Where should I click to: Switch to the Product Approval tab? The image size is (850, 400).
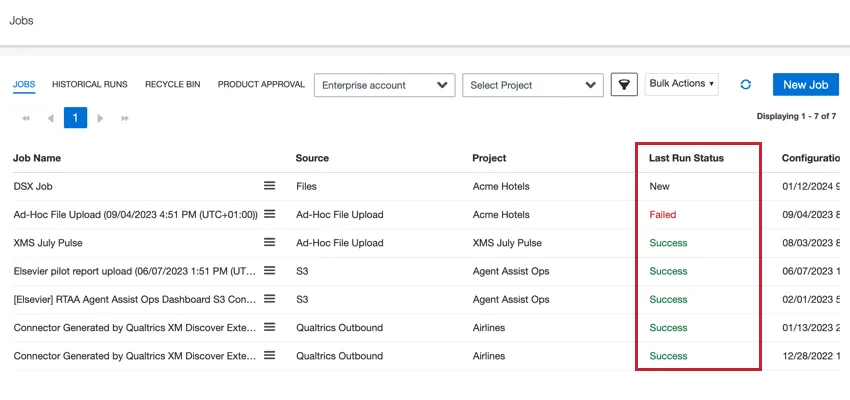261,85
